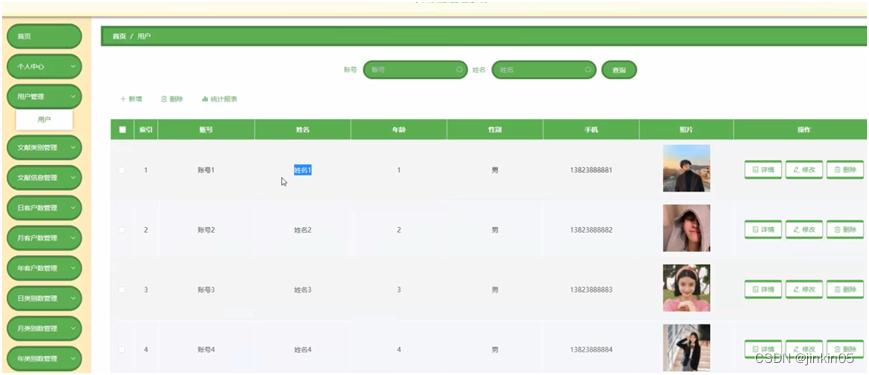Click the 账号 search input field

415,70
